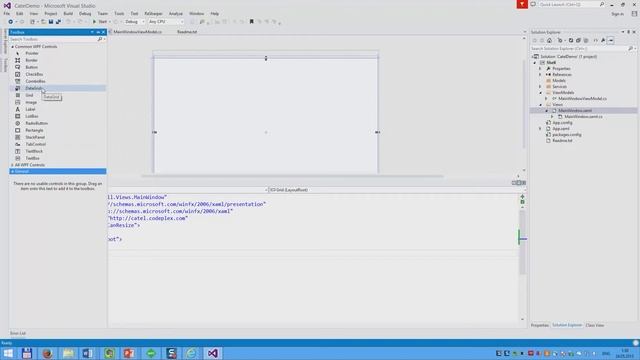
Task: Open the Debug configuration dropdown
Action: click(135, 22)
